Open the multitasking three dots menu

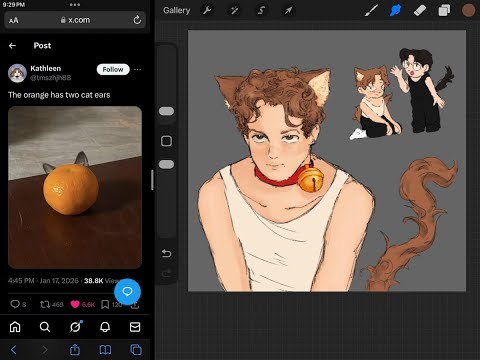[75, 4]
